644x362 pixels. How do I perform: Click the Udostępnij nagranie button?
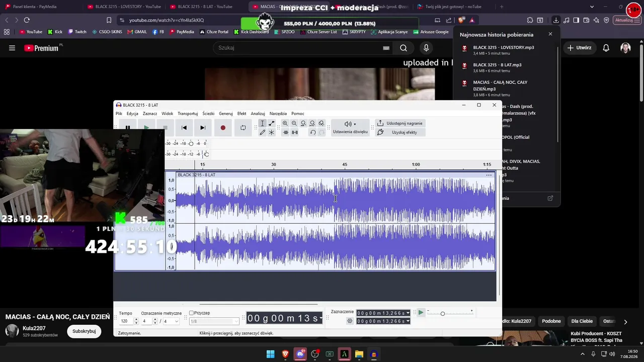pyautogui.click(x=400, y=123)
